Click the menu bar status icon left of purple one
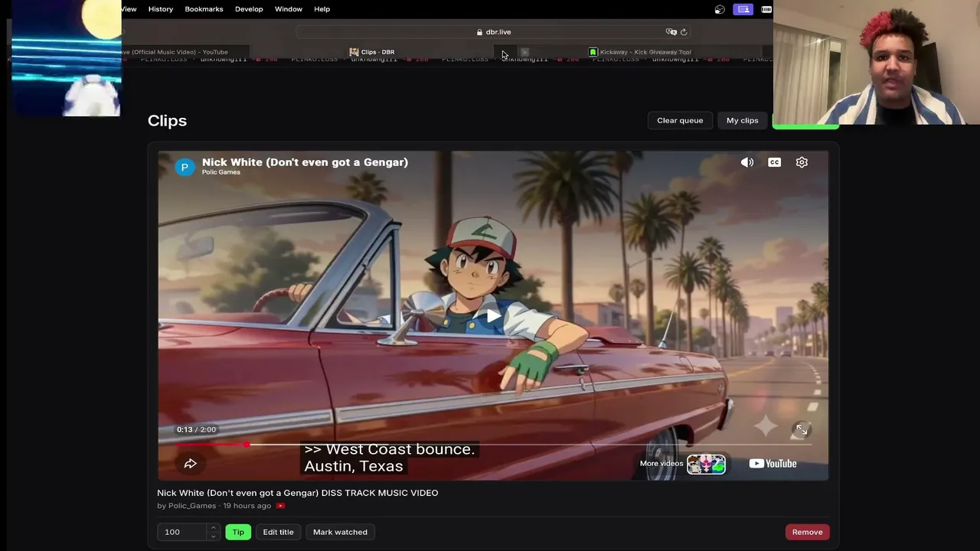This screenshot has height=551, width=980. click(x=720, y=9)
